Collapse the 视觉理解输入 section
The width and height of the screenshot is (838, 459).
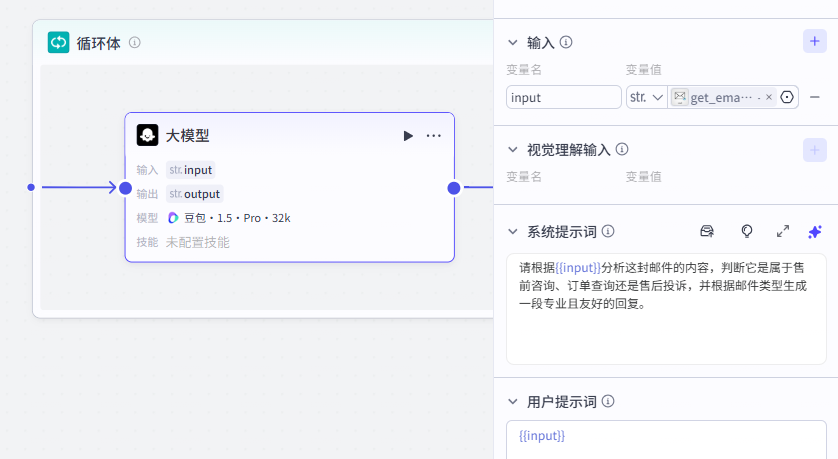513,150
